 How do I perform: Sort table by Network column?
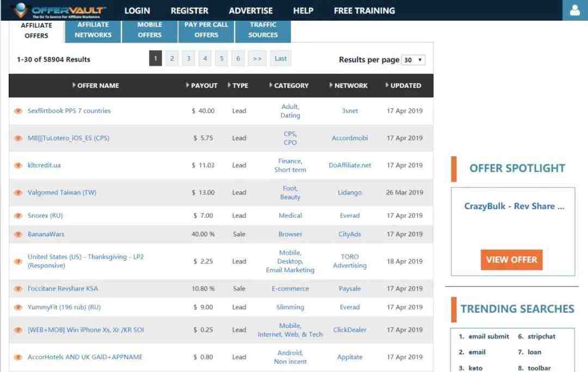click(x=348, y=86)
